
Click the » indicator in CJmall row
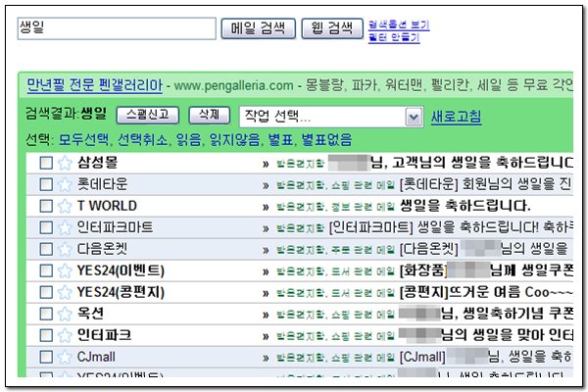[x=266, y=359]
